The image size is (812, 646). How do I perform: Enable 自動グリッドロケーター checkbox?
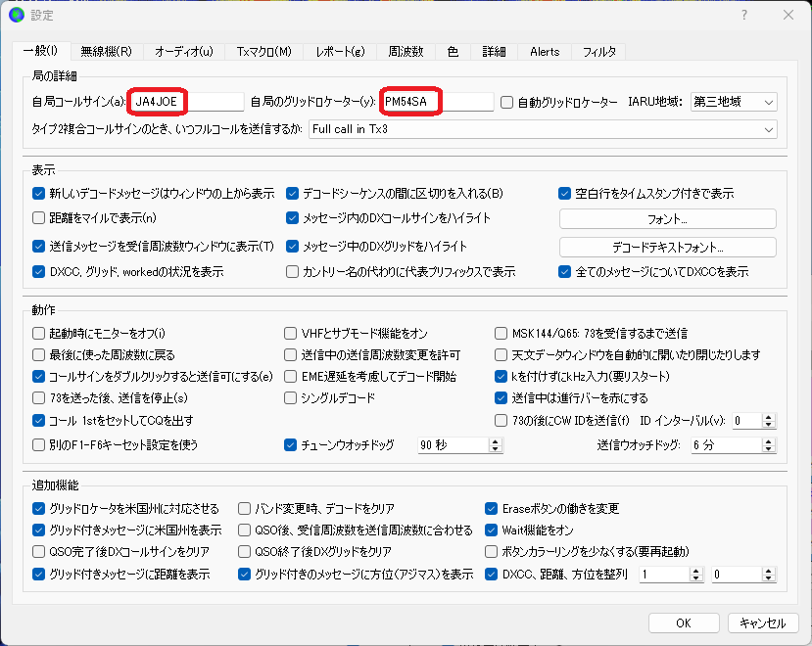click(507, 102)
